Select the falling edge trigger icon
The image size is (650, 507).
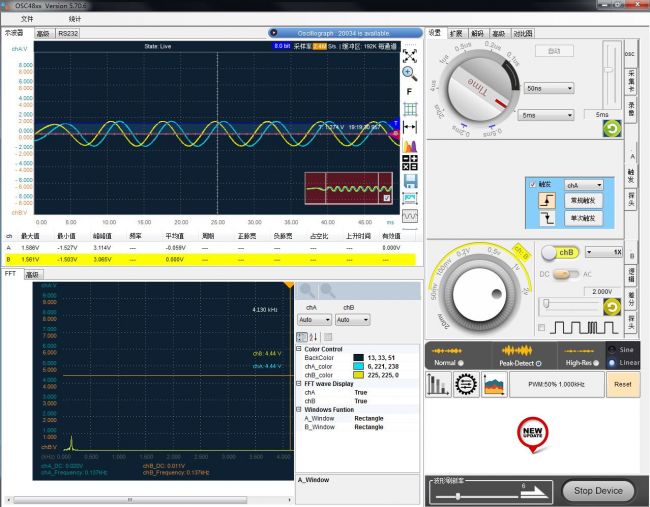click(547, 218)
